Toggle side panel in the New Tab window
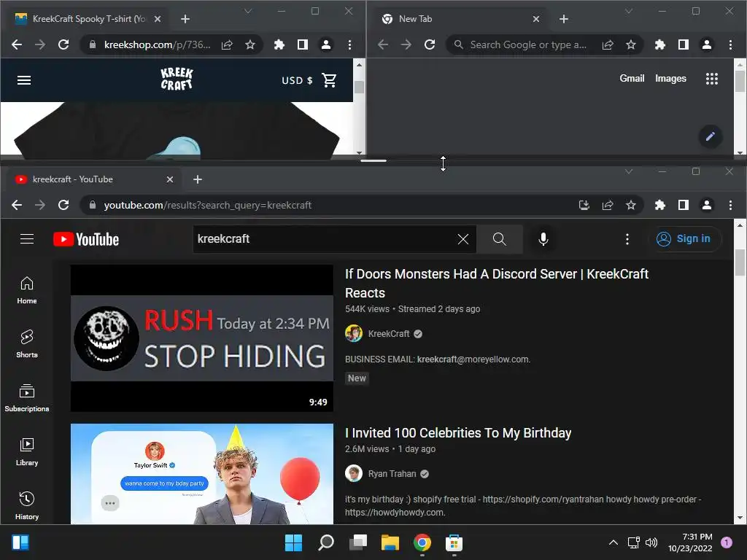Image resolution: width=747 pixels, height=560 pixels. [683, 44]
